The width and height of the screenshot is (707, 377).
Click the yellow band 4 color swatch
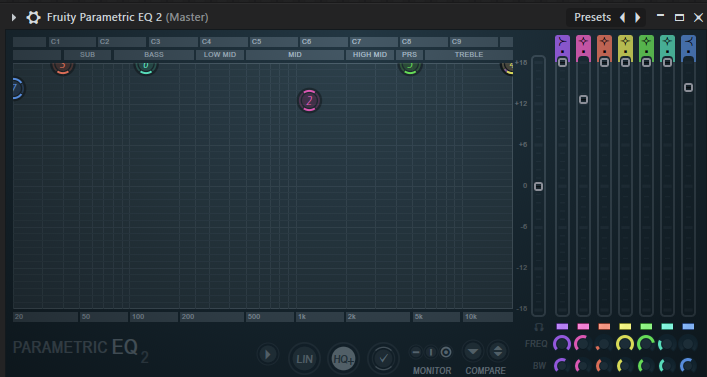pos(625,326)
